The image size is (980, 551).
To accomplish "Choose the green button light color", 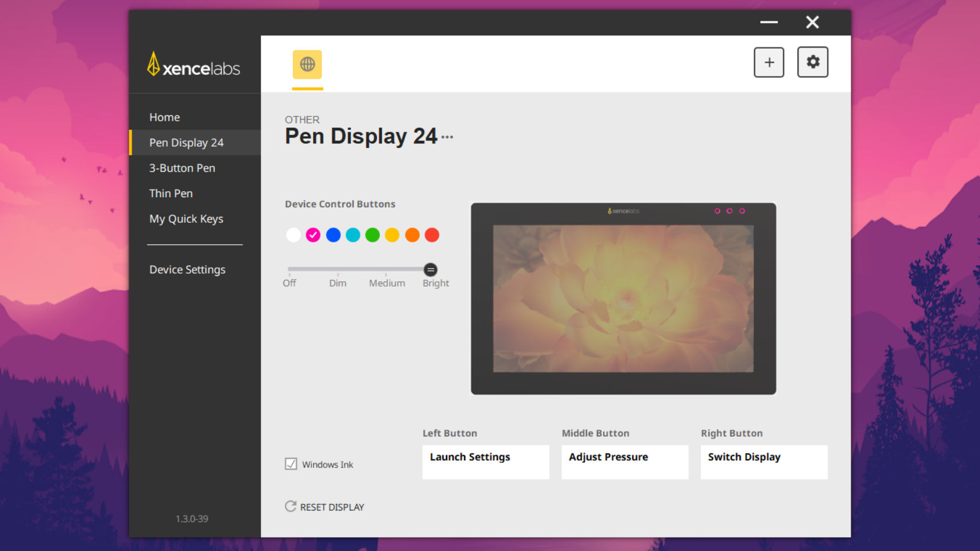I will [373, 235].
